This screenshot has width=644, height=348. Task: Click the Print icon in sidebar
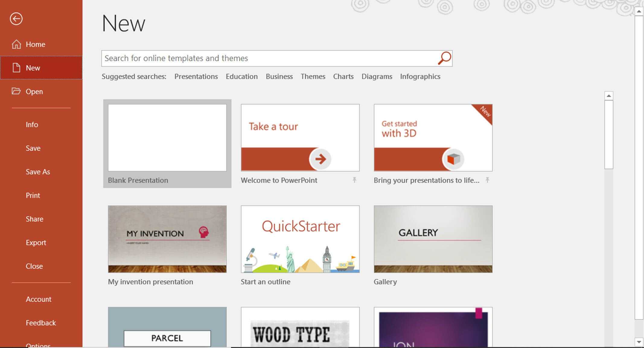[x=33, y=195]
